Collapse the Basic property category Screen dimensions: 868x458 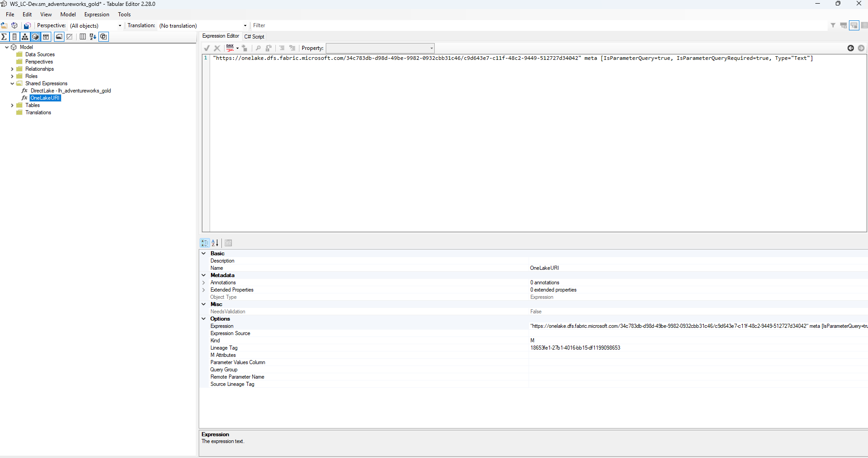point(204,253)
